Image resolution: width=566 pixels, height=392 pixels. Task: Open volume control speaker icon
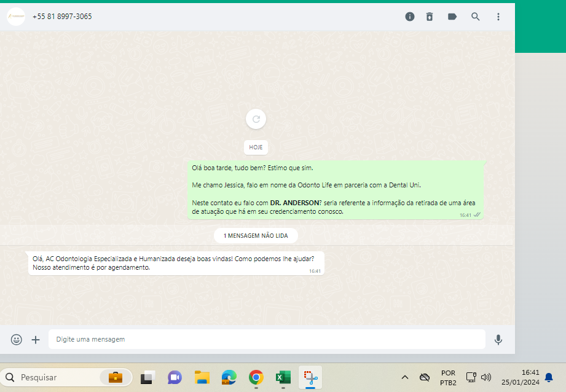pyautogui.click(x=486, y=378)
